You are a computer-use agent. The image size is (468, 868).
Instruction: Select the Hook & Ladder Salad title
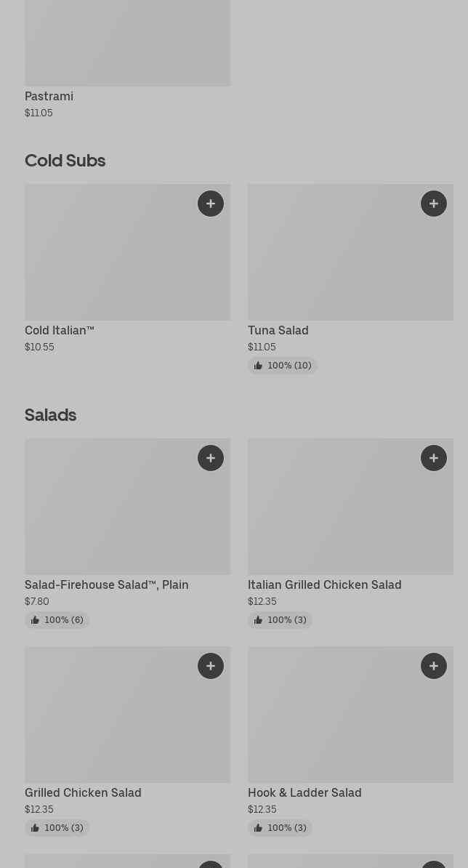(304, 792)
